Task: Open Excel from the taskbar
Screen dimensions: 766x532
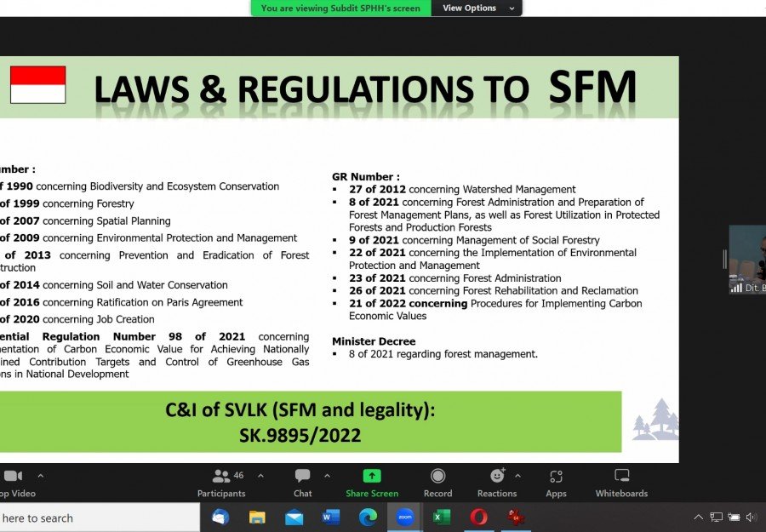Action: pos(441,517)
